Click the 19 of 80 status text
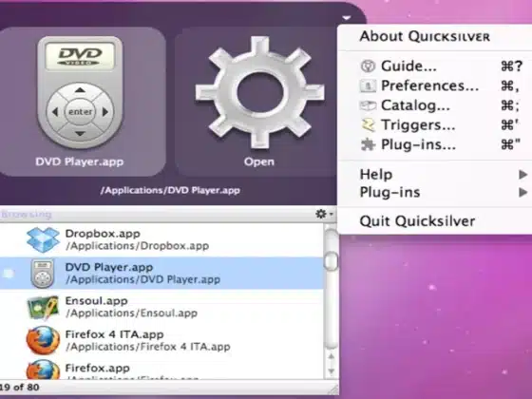 coord(20,388)
